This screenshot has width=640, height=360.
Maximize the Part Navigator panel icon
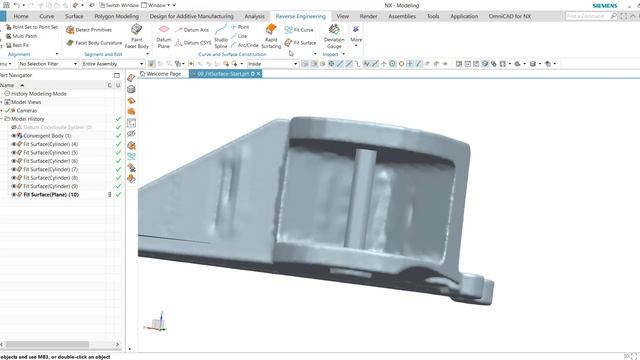[117, 75]
